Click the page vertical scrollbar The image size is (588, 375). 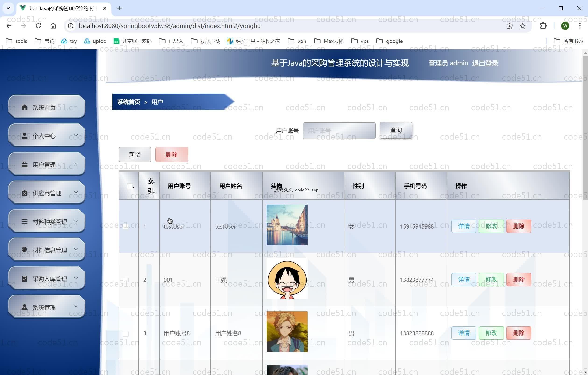(585, 128)
